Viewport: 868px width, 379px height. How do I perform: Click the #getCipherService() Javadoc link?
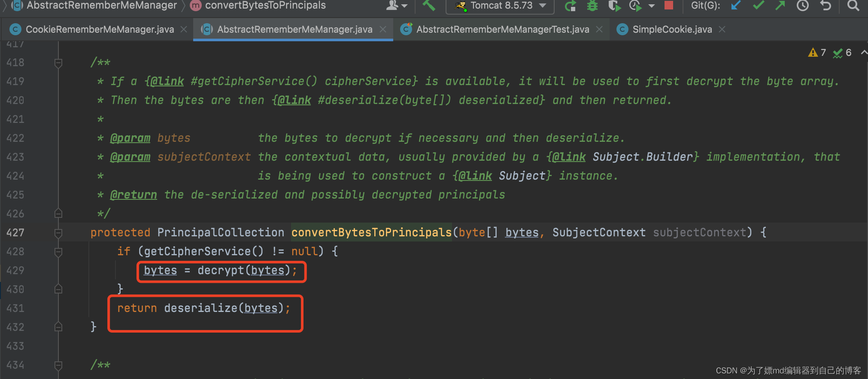point(254,81)
